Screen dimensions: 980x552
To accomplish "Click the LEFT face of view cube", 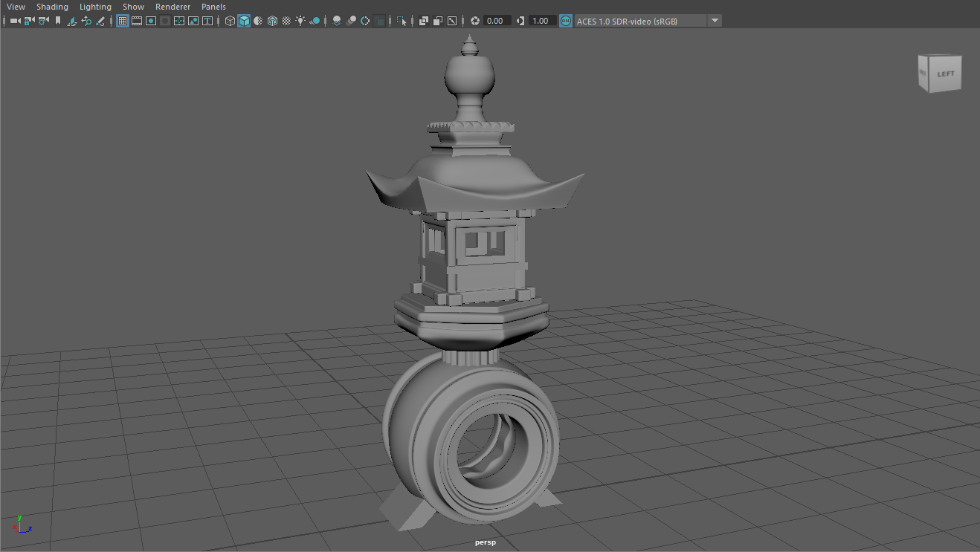I will [945, 74].
